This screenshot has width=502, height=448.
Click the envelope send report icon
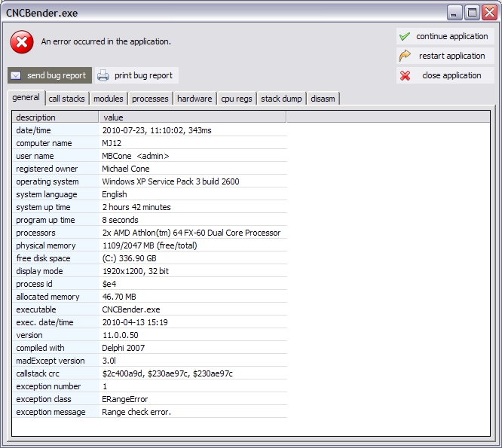(16, 75)
